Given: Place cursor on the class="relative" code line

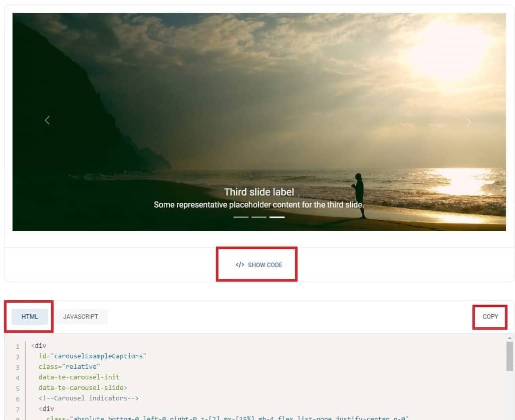Looking at the screenshot, I should pyautogui.click(x=69, y=367).
